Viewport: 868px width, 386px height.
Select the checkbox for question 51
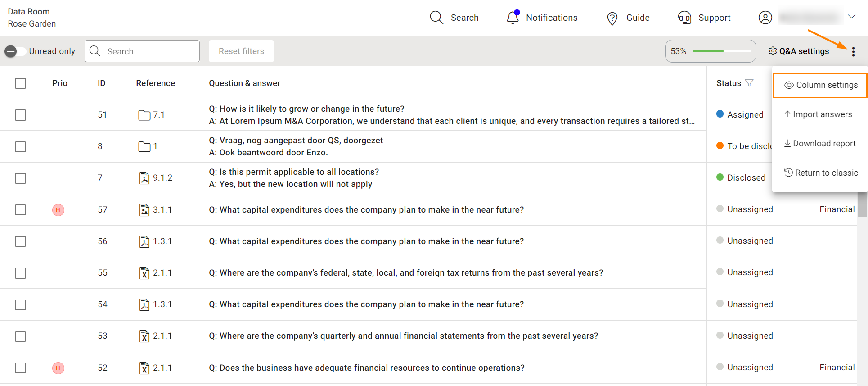[21, 115]
